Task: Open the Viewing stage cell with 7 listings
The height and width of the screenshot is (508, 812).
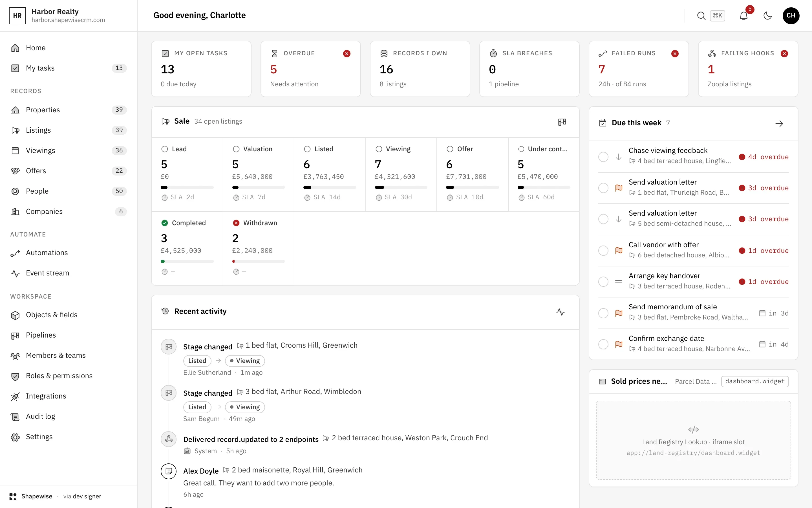Action: click(x=401, y=174)
